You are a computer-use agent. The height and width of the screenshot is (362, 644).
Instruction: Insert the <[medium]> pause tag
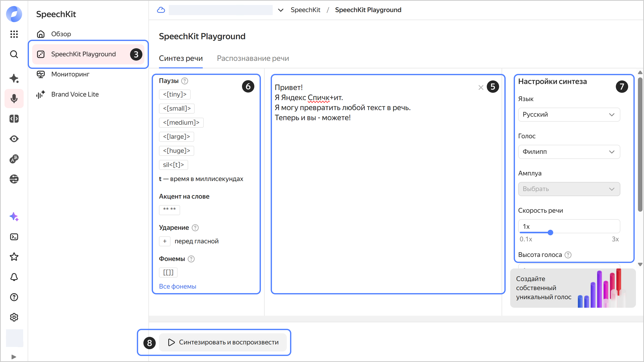click(x=181, y=123)
